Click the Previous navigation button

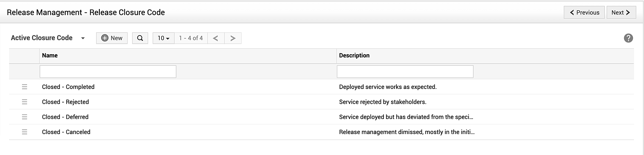pos(584,13)
